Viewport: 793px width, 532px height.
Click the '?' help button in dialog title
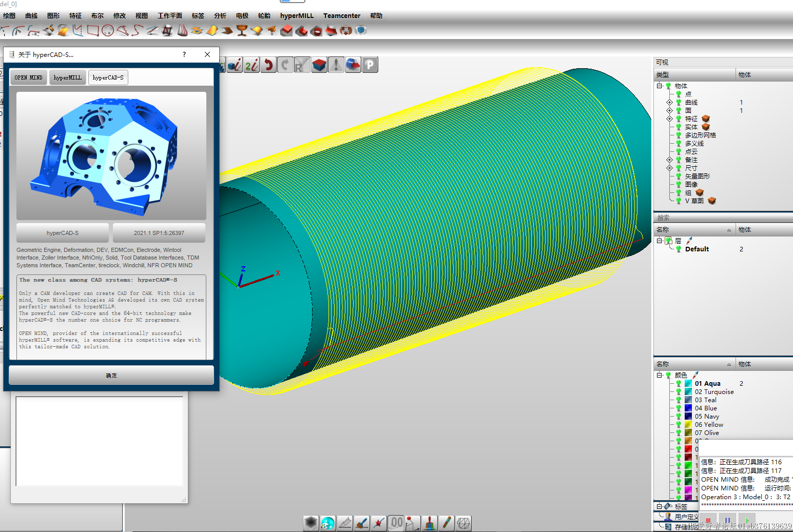pos(184,54)
